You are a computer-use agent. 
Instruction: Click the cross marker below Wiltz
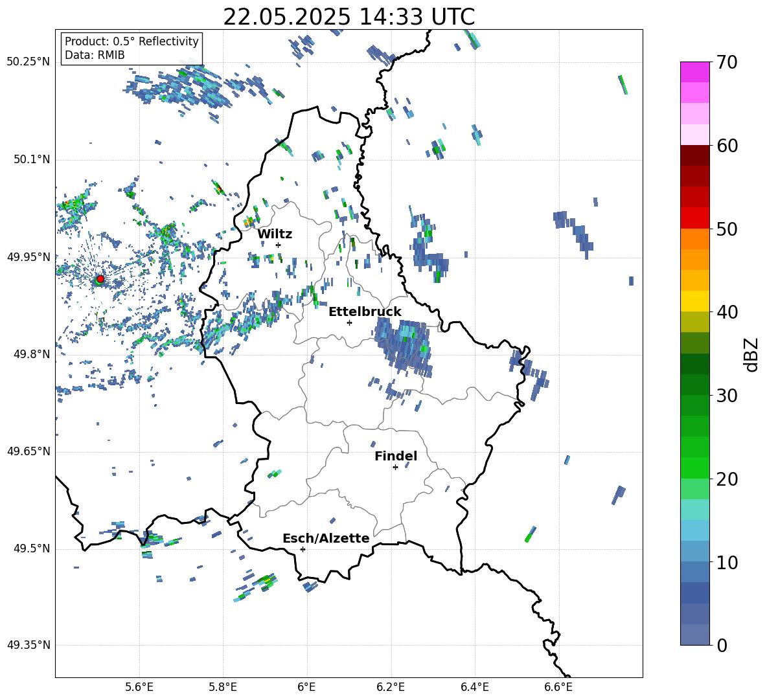[279, 245]
